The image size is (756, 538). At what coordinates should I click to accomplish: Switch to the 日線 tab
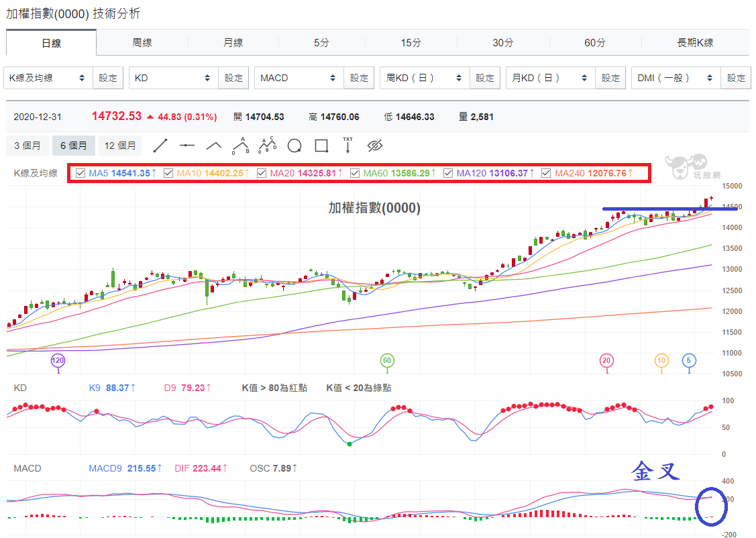pos(51,43)
